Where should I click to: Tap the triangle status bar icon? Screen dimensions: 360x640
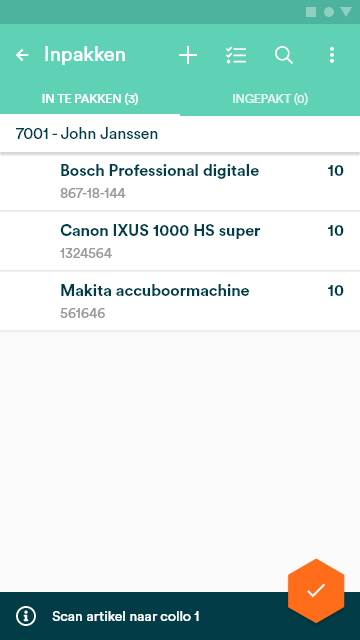point(346,12)
